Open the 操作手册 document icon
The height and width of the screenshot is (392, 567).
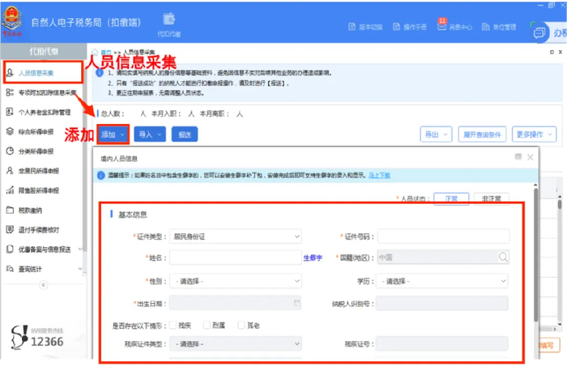coord(396,27)
